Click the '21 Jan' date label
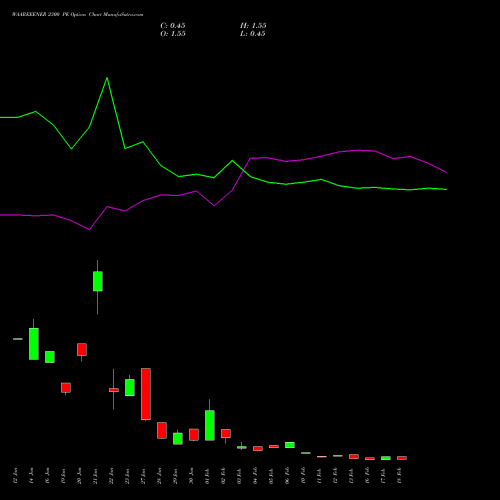 point(95,476)
